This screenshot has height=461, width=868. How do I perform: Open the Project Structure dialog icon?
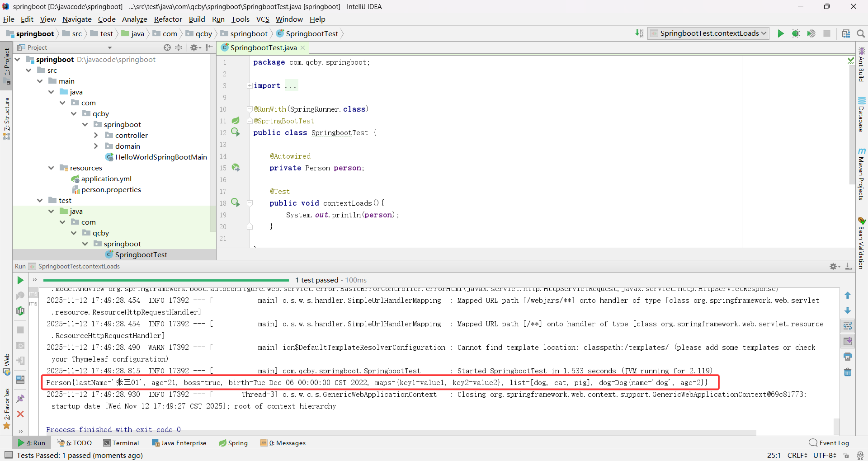(x=846, y=33)
